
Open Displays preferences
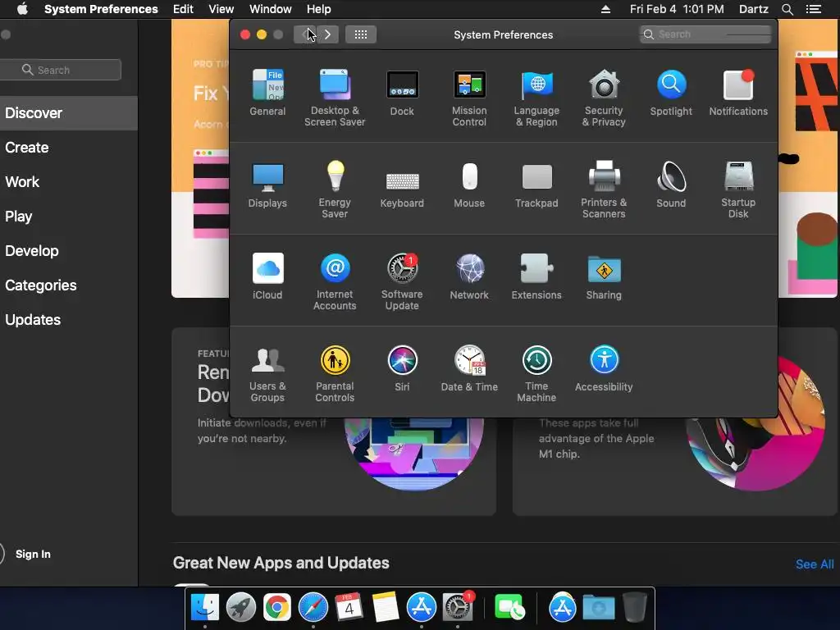tap(268, 185)
